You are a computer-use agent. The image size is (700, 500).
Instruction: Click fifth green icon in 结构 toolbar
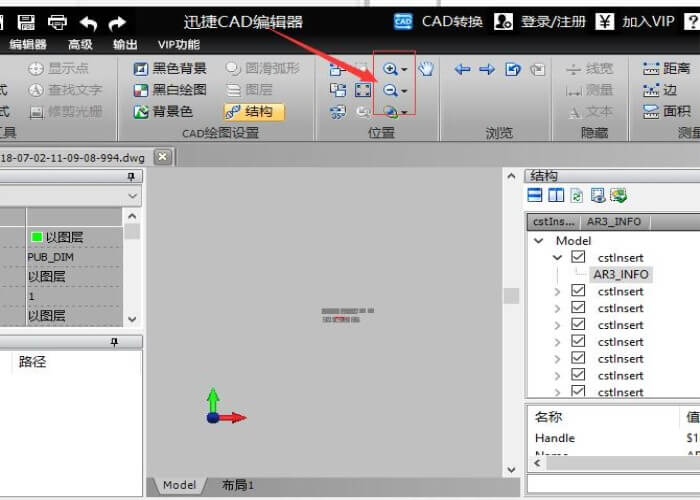(x=619, y=195)
